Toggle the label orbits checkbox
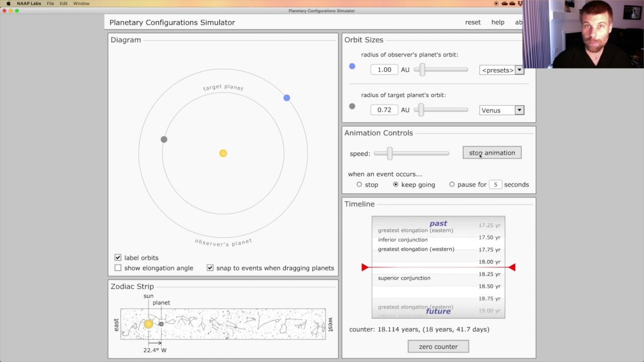Viewport: 644px width, 362px height. (118, 257)
